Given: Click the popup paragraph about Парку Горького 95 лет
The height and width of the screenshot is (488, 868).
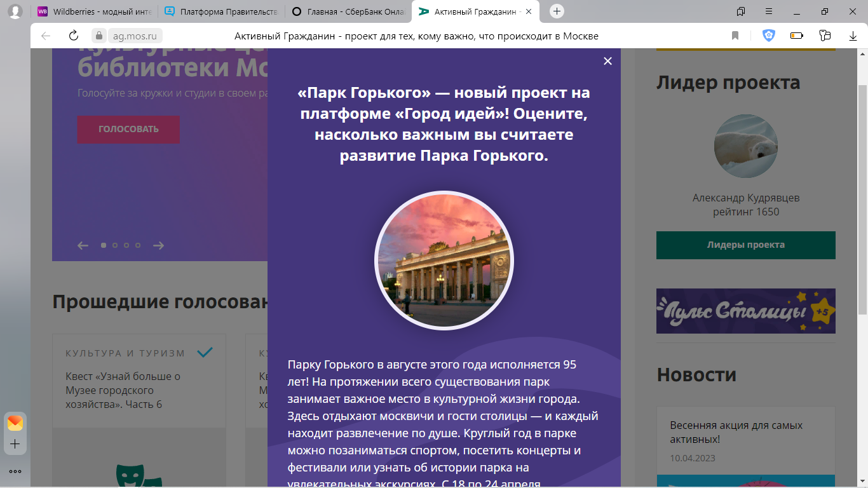Looking at the screenshot, I should coord(444,423).
